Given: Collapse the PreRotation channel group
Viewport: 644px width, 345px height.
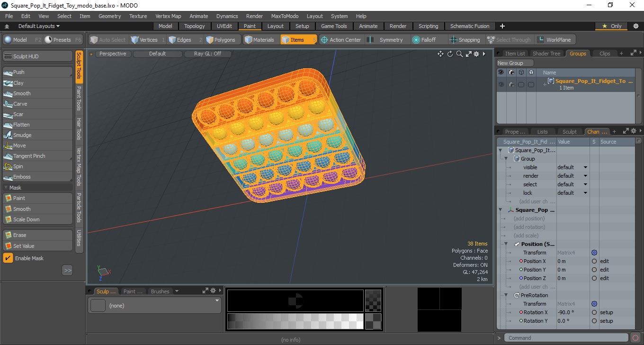Looking at the screenshot, I should coord(506,295).
